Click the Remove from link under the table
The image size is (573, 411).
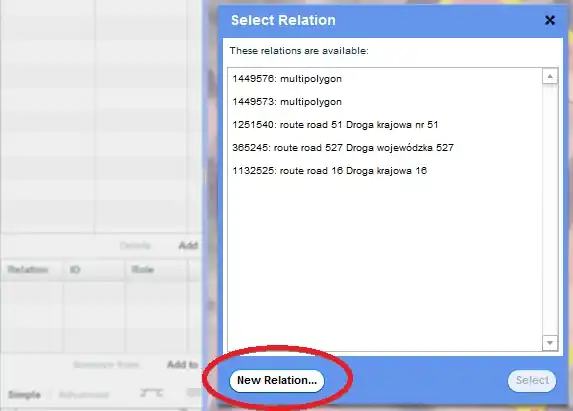(106, 365)
